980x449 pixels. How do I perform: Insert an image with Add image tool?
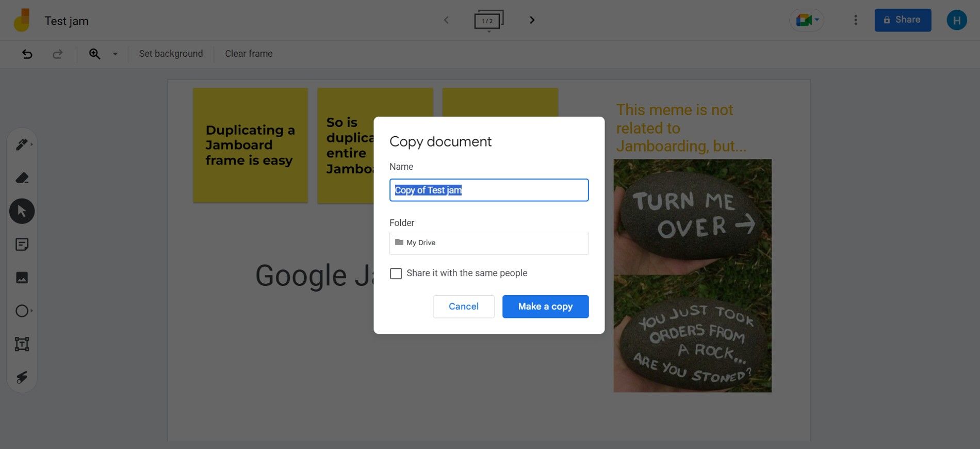click(22, 278)
